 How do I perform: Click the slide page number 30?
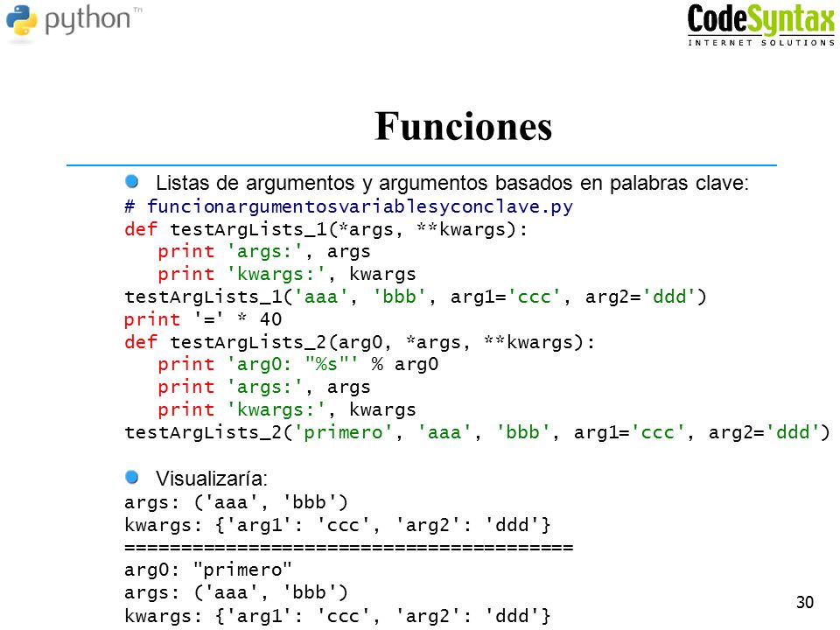pyautogui.click(x=805, y=602)
